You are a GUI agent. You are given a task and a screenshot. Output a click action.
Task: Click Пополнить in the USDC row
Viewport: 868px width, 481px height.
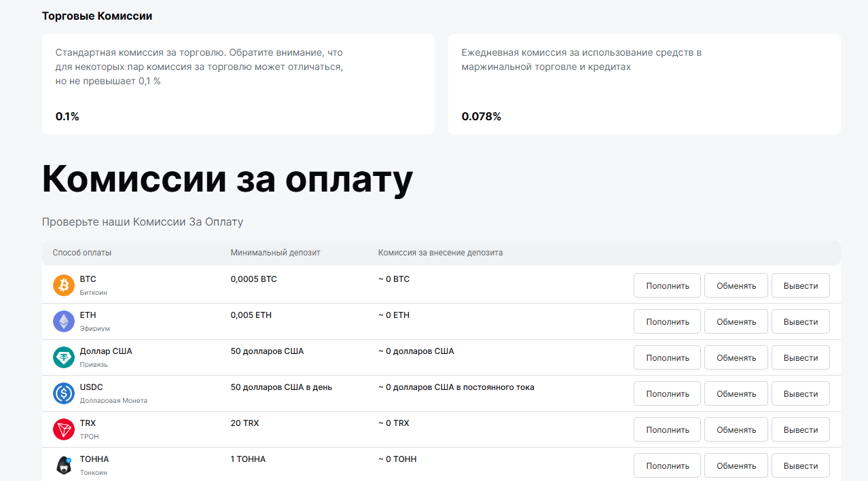tap(668, 393)
